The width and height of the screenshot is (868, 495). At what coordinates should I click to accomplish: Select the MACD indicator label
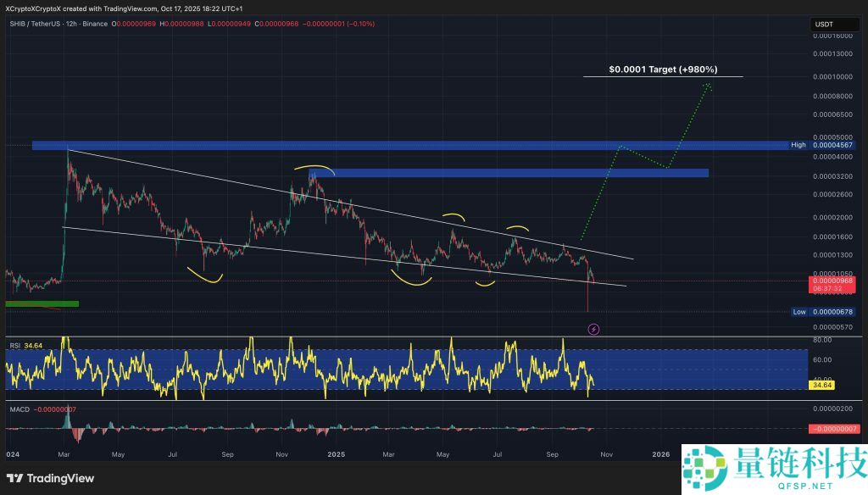click(x=18, y=410)
